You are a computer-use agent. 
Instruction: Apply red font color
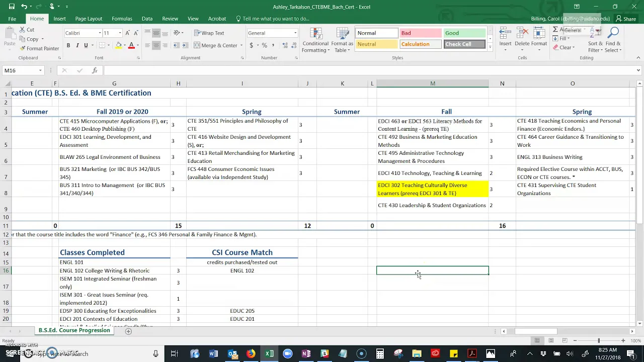click(131, 46)
